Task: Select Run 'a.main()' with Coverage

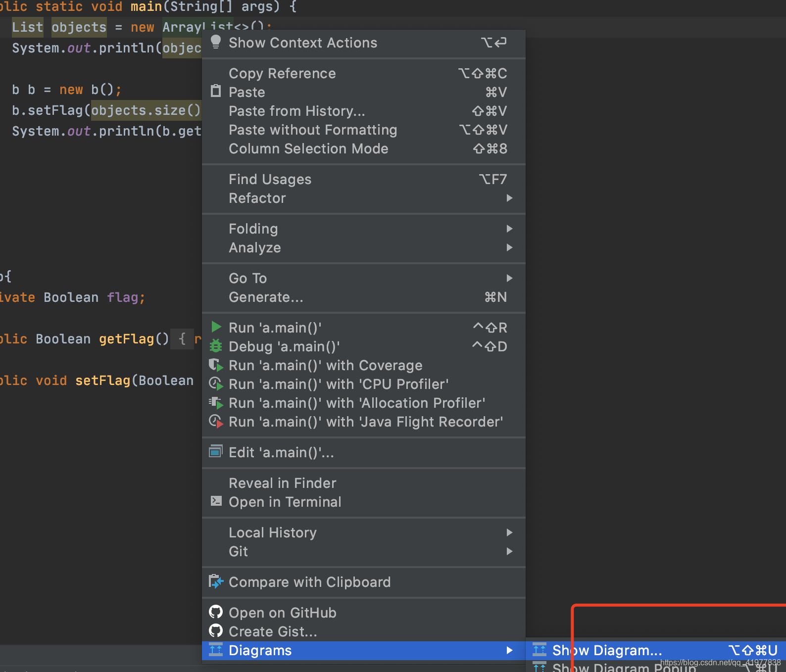Action: pyautogui.click(x=364, y=365)
